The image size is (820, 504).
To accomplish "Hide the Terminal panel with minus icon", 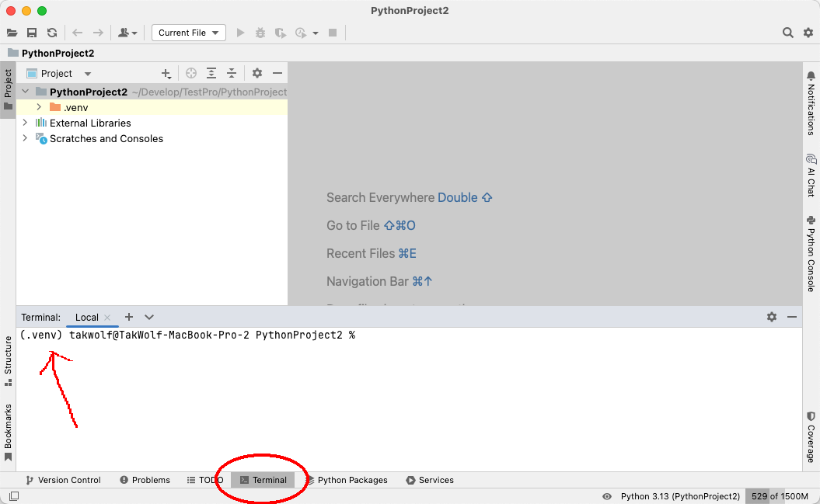I will click(792, 317).
